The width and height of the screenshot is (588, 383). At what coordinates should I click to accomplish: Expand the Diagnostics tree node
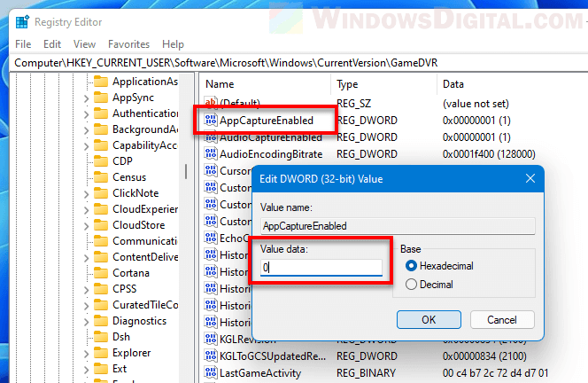[x=86, y=322]
